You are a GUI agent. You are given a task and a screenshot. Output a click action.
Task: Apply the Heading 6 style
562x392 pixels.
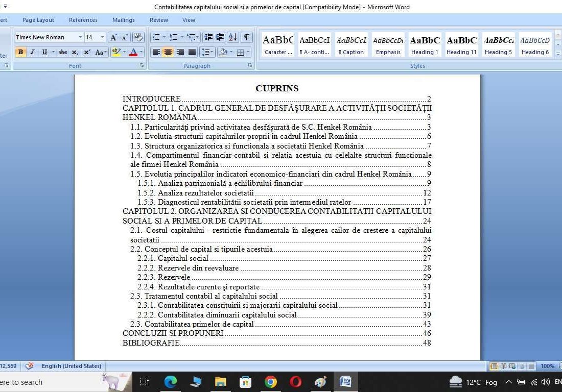[535, 45]
